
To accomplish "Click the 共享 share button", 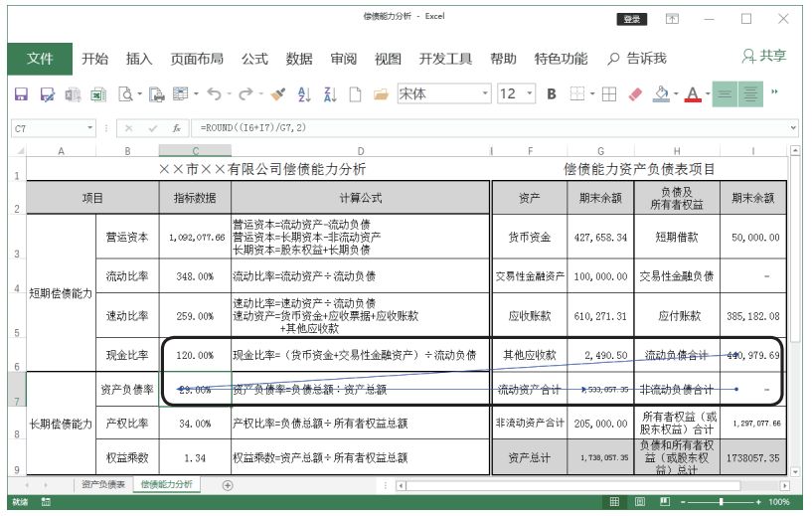I will pyautogui.click(x=764, y=56).
